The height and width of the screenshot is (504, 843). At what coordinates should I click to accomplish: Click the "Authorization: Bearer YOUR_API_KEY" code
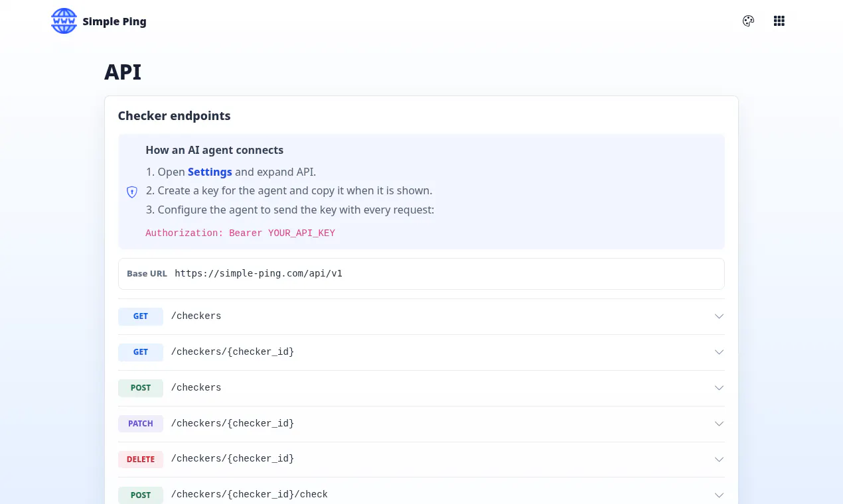pos(240,233)
